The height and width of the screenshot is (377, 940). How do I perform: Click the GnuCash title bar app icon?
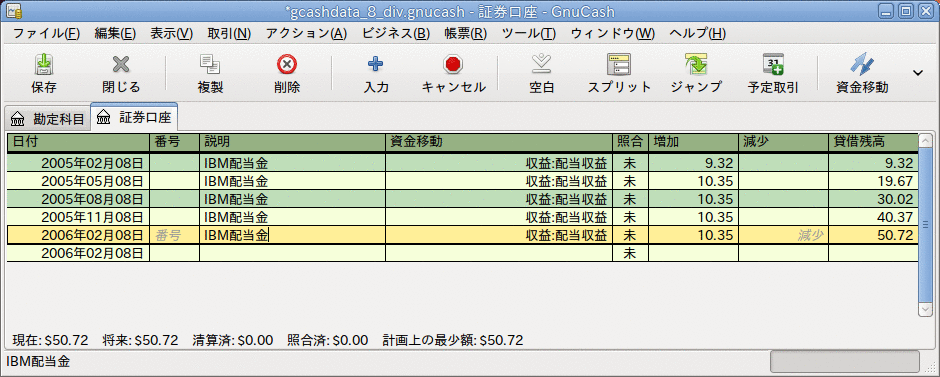(x=13, y=10)
